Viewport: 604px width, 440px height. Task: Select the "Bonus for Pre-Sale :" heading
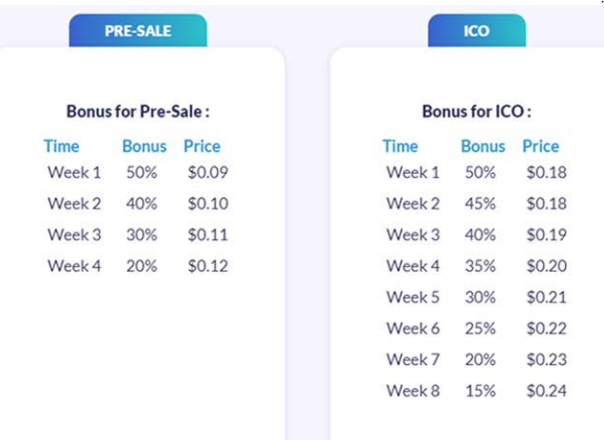[138, 111]
